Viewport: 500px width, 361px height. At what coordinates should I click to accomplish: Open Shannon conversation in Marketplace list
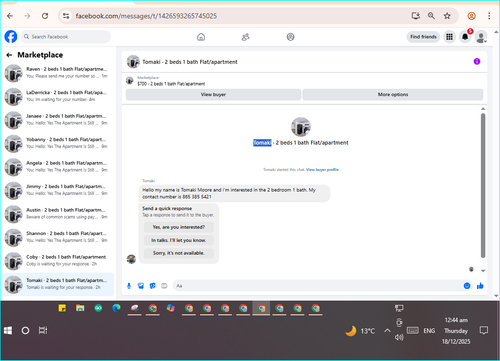58,237
